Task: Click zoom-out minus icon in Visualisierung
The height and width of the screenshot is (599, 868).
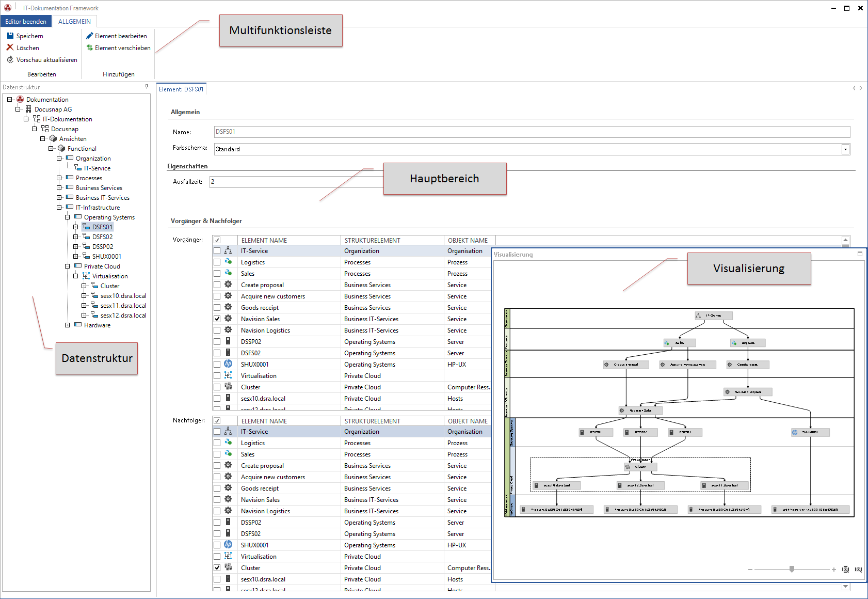Action: 750,570
